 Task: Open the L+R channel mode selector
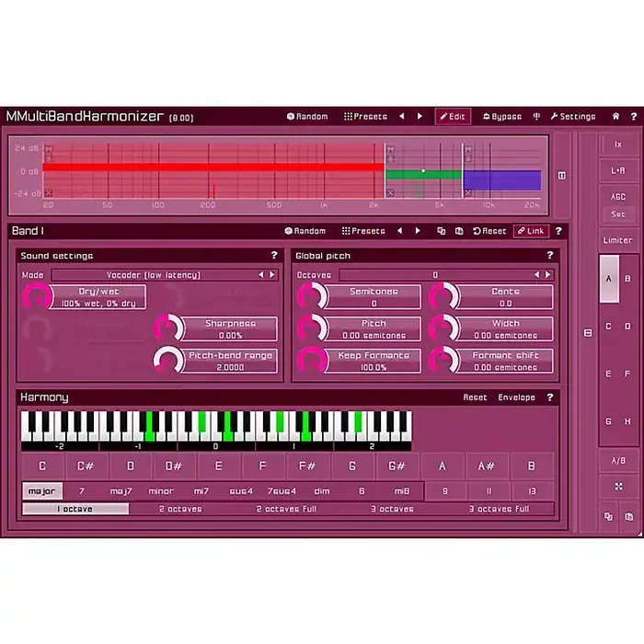tap(618, 170)
